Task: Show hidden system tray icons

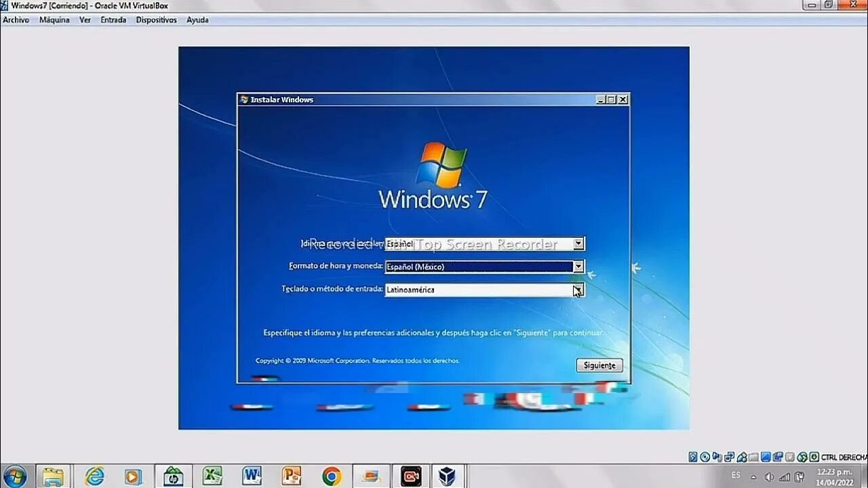Action: [x=753, y=477]
